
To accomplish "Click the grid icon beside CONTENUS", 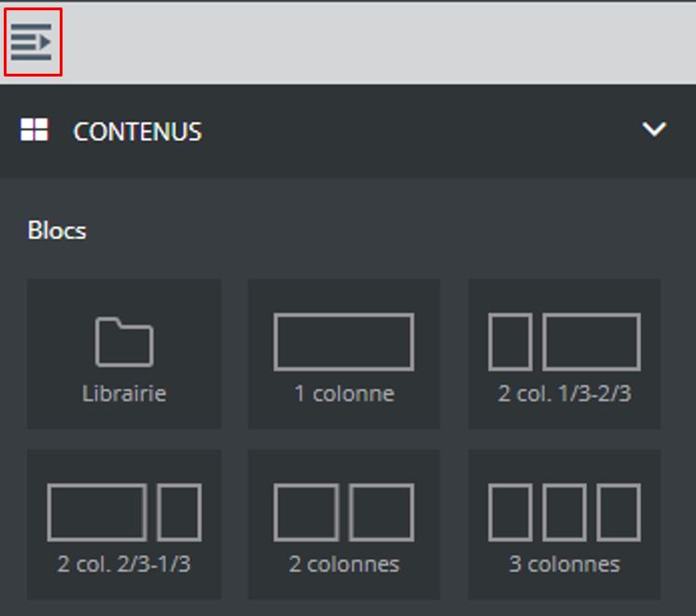I will (35, 130).
